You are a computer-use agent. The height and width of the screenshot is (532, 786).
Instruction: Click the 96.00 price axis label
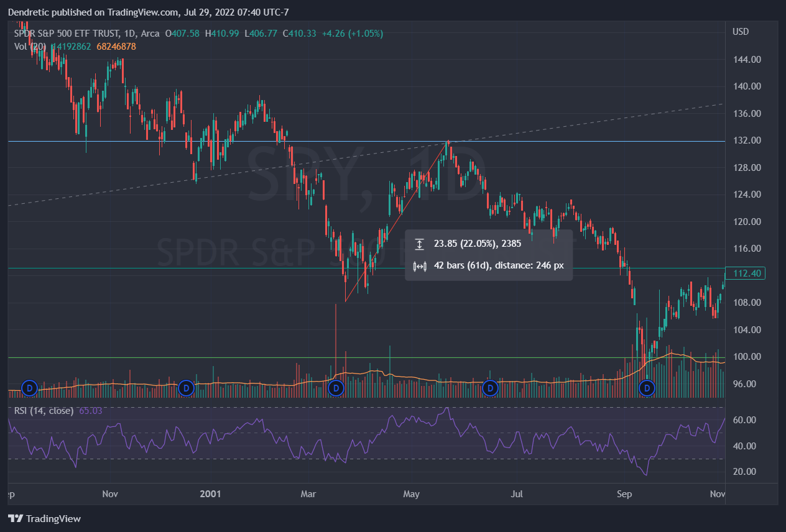point(745,384)
